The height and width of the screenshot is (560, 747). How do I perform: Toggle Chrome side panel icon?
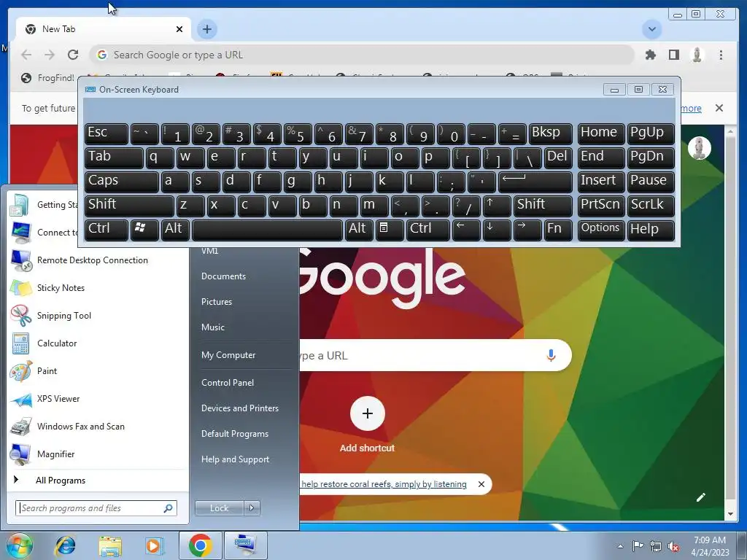673,55
